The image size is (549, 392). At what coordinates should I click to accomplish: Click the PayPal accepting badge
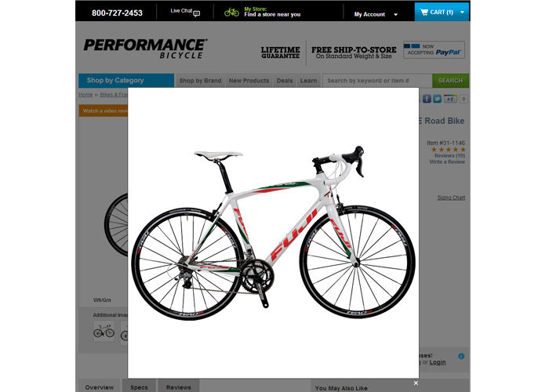(x=434, y=49)
